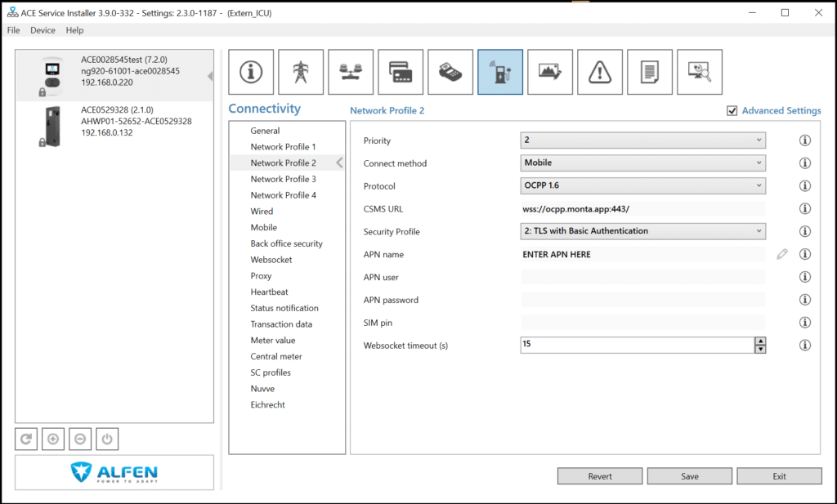The height and width of the screenshot is (504, 837).
Task: Open the display images tab
Action: tap(550, 72)
